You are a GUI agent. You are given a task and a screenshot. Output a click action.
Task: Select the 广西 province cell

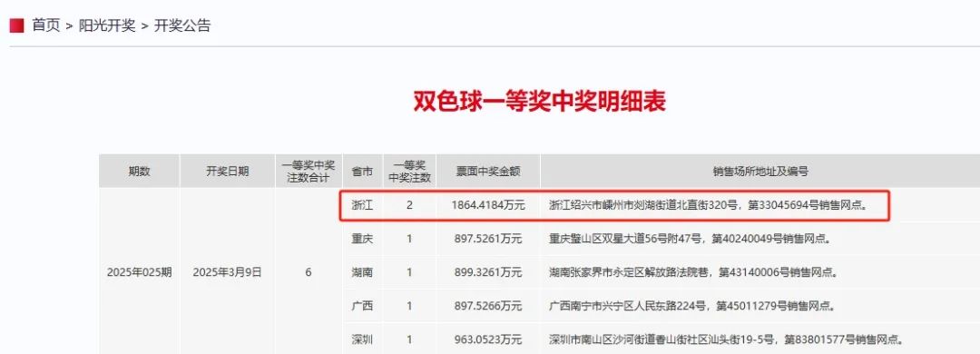[362, 306]
